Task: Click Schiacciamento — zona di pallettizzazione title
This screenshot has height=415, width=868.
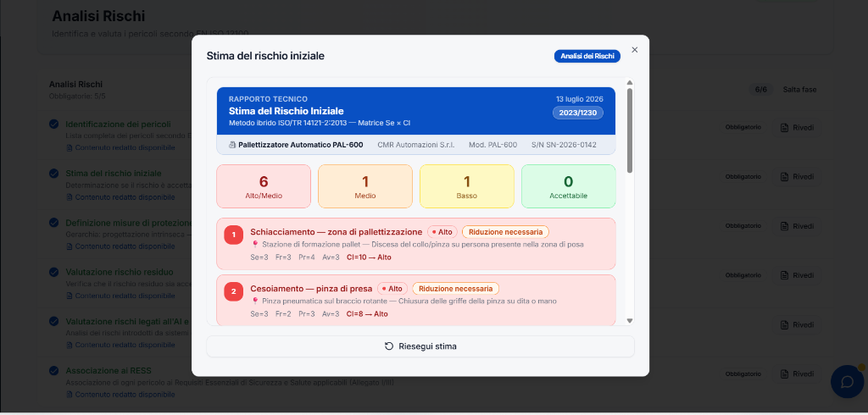Action: [x=336, y=232]
